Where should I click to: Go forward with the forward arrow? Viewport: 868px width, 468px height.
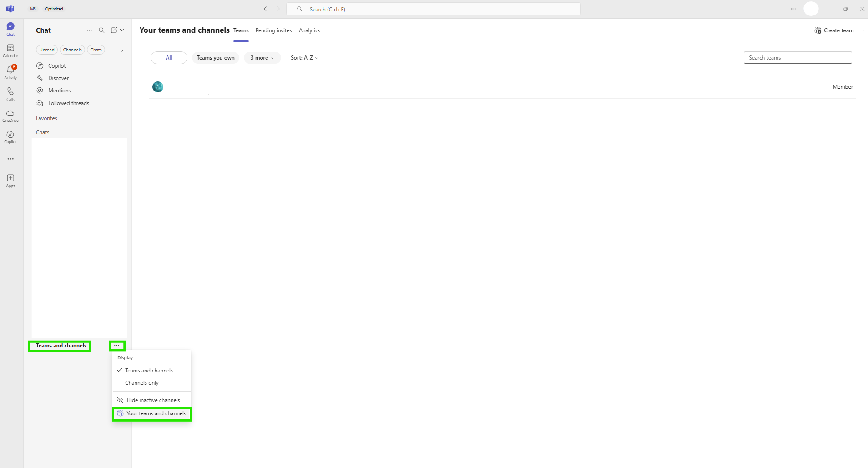coord(278,9)
